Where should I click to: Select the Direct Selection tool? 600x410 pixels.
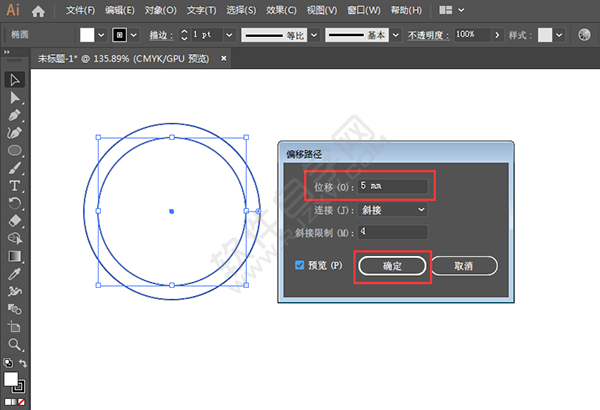point(15,98)
